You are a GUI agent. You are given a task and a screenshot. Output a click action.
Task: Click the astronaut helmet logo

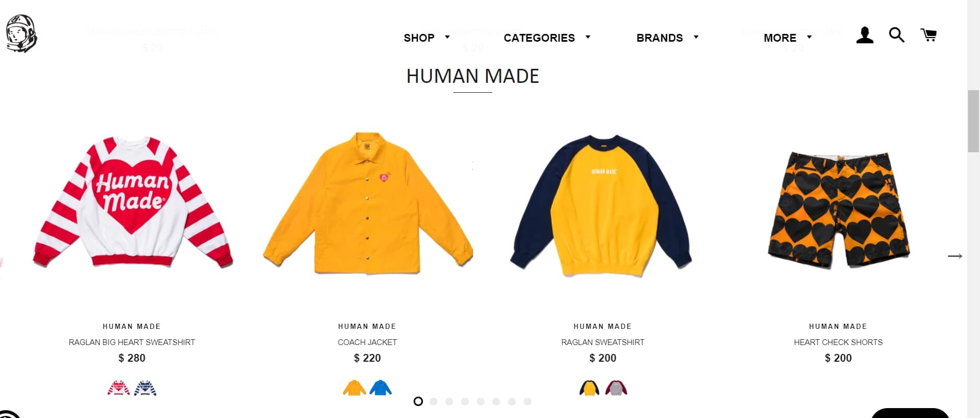tap(21, 34)
